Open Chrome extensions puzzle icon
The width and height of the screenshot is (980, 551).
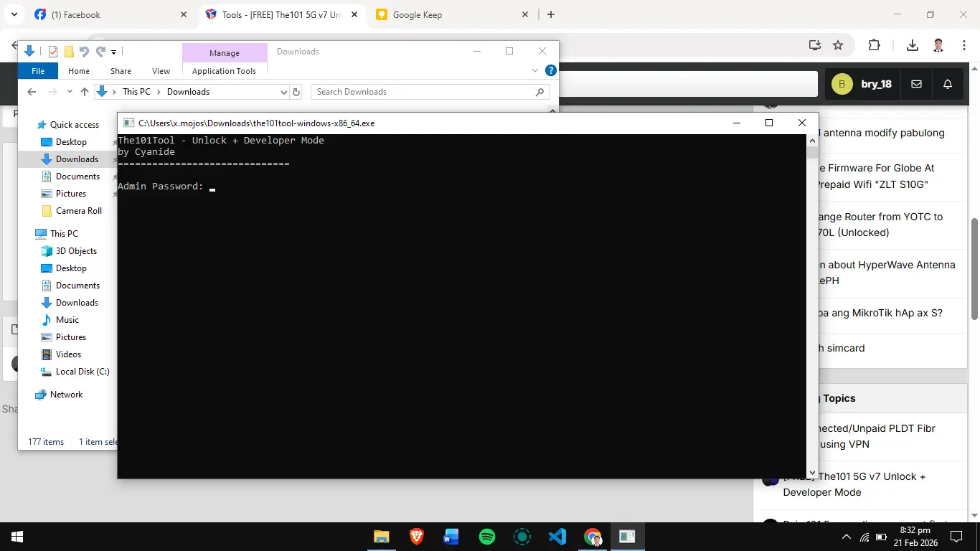(x=874, y=45)
